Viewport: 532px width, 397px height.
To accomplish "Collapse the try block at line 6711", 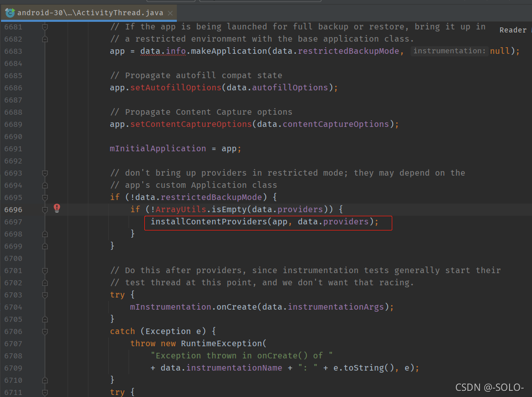I will point(45,392).
